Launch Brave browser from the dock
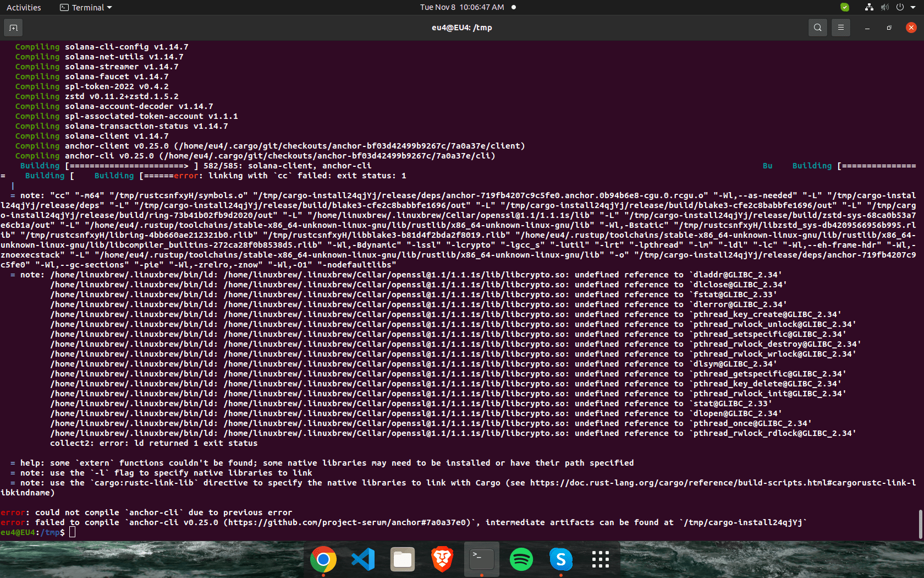The width and height of the screenshot is (924, 578). coord(442,559)
